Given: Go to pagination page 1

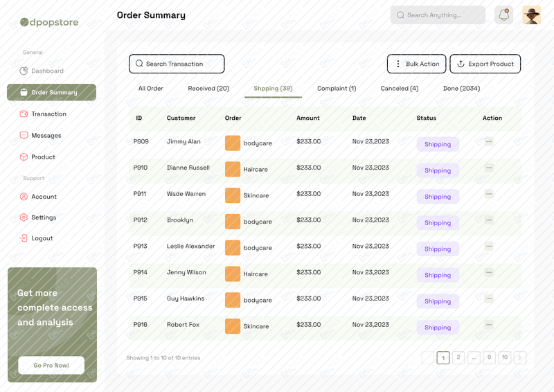Looking at the screenshot, I should tap(443, 357).
